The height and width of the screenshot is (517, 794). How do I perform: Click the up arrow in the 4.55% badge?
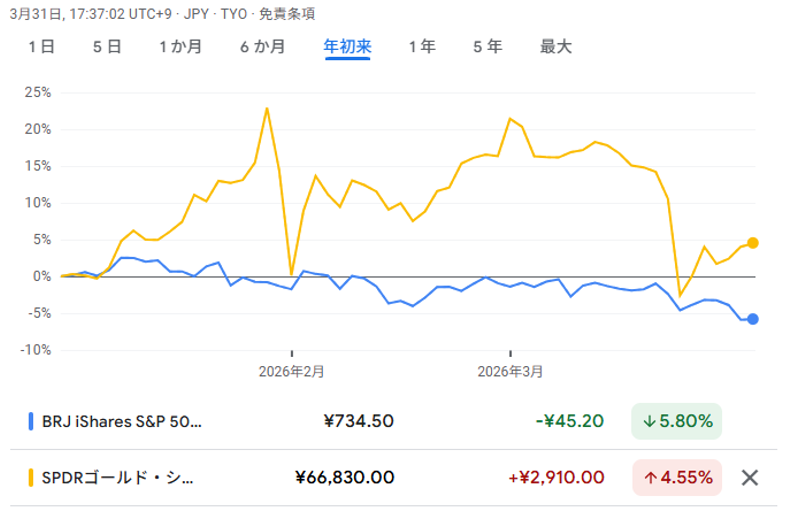pos(649,477)
